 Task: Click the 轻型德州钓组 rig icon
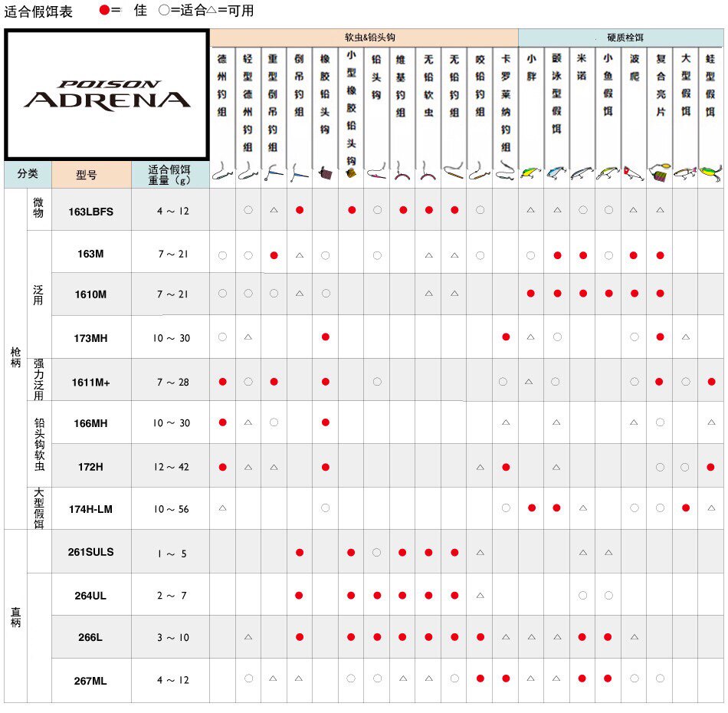248,172
